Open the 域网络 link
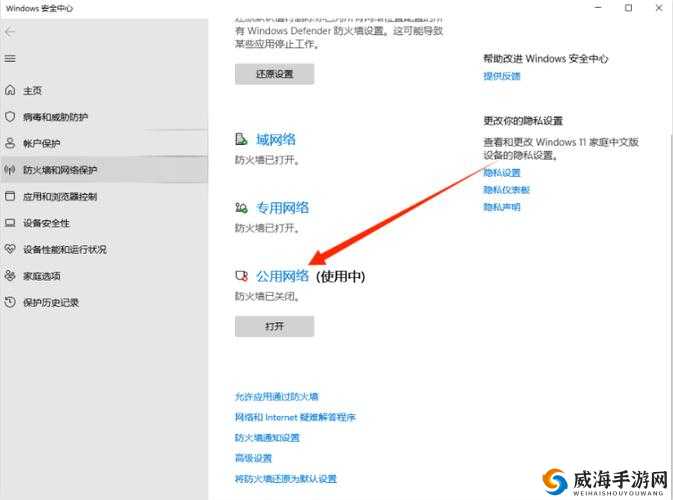The image size is (673, 500). coord(276,139)
